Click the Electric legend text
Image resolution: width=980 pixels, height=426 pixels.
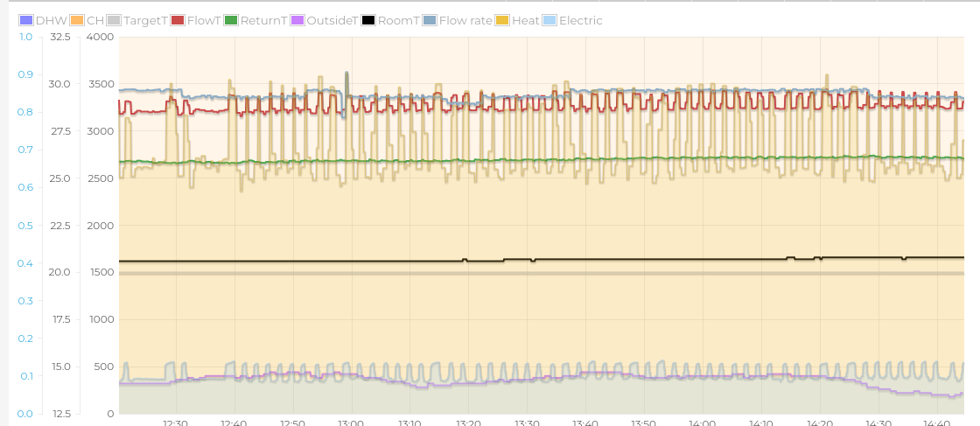(581, 20)
